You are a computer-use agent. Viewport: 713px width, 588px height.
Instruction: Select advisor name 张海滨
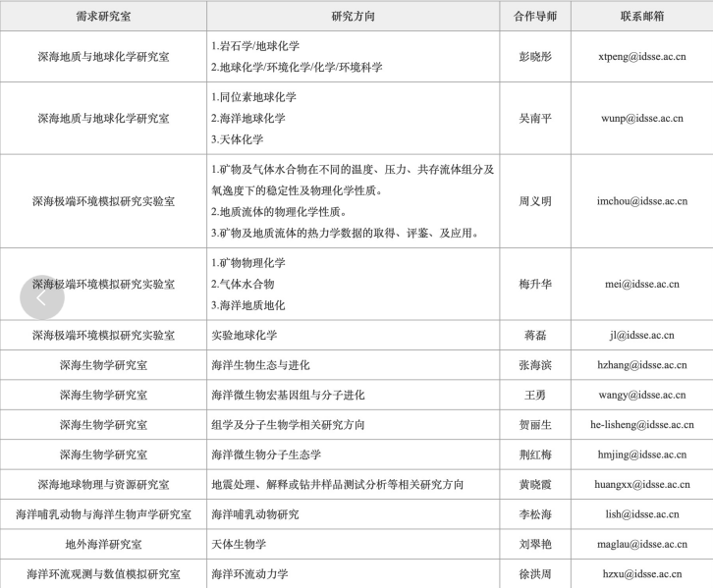(x=535, y=365)
